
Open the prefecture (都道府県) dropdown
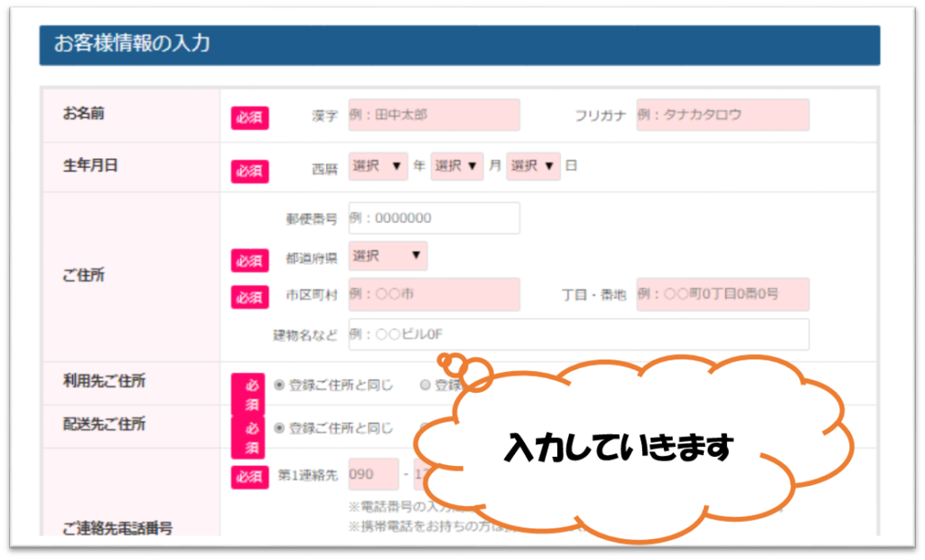coord(387,256)
